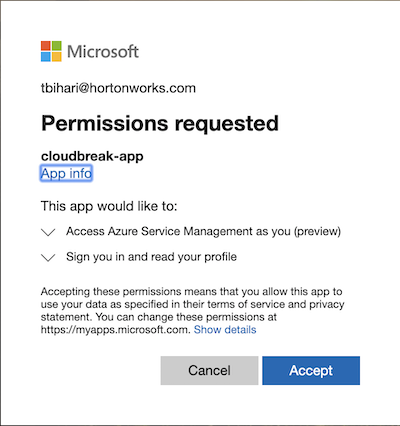Image resolution: width=400 pixels, height=426 pixels.
Task: Click the Microsoft wordmark text
Action: tap(103, 52)
